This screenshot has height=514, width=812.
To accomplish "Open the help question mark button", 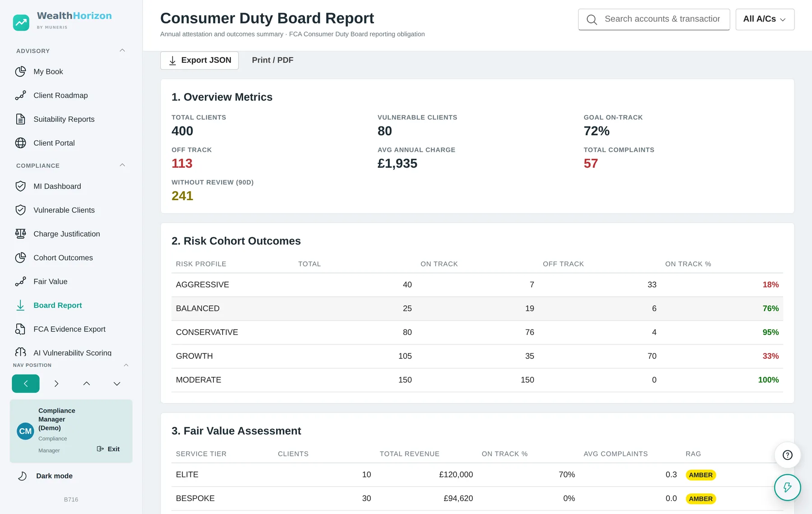I will tap(788, 455).
